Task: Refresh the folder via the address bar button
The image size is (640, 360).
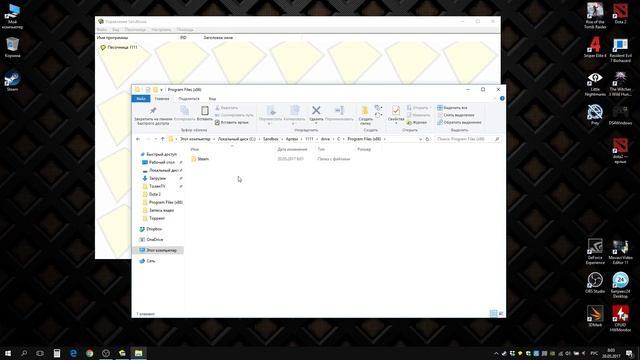Action: pyautogui.click(x=427, y=139)
